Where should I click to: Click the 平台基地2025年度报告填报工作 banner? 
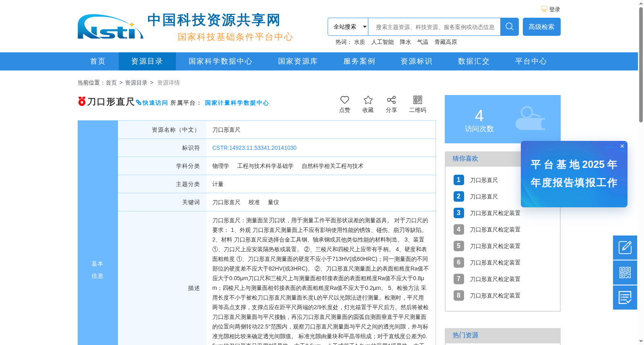tap(574, 174)
